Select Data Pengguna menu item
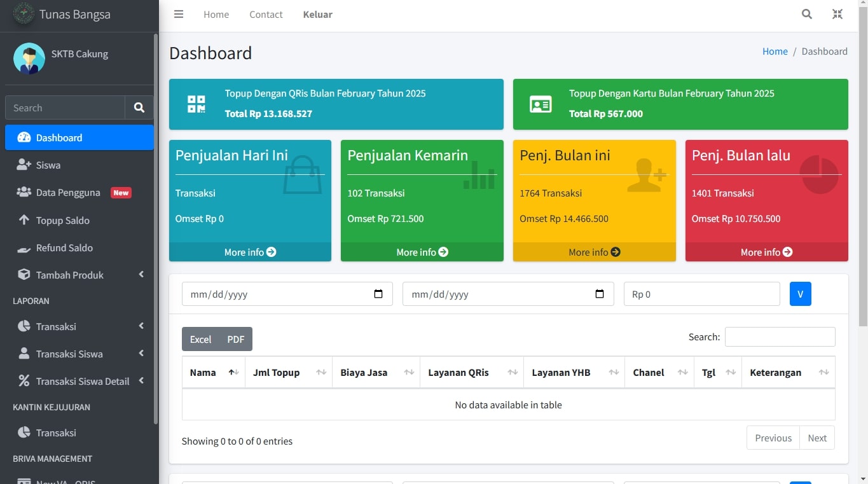Screen dimensions: 868x484 click(68, 193)
